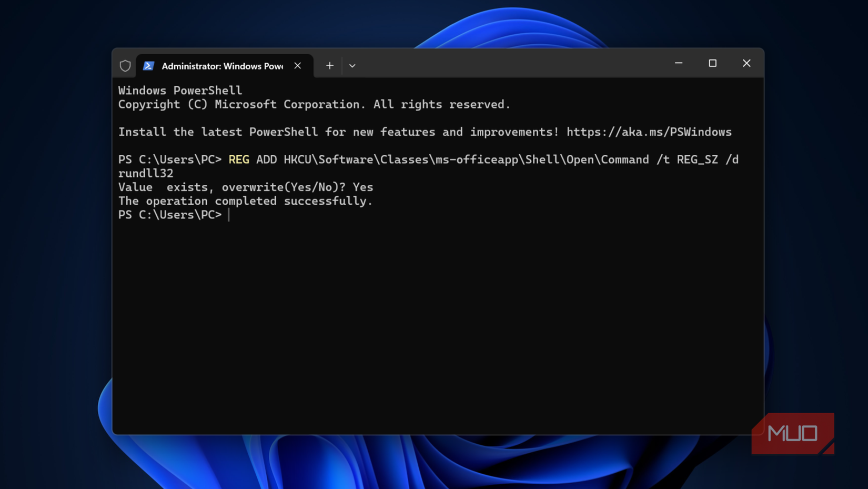868x489 pixels.
Task: Click the 'Windows PowerShell' header line
Action: point(180,91)
